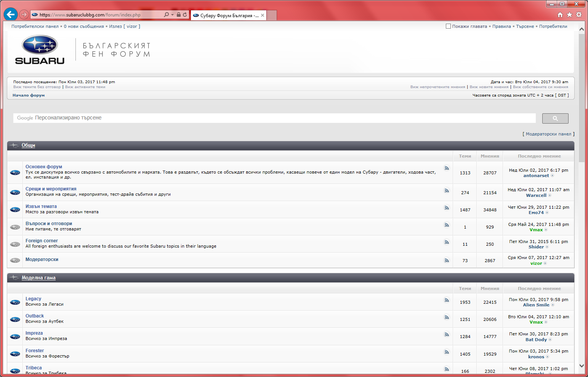Open browser Tools gear icon

pos(579,14)
